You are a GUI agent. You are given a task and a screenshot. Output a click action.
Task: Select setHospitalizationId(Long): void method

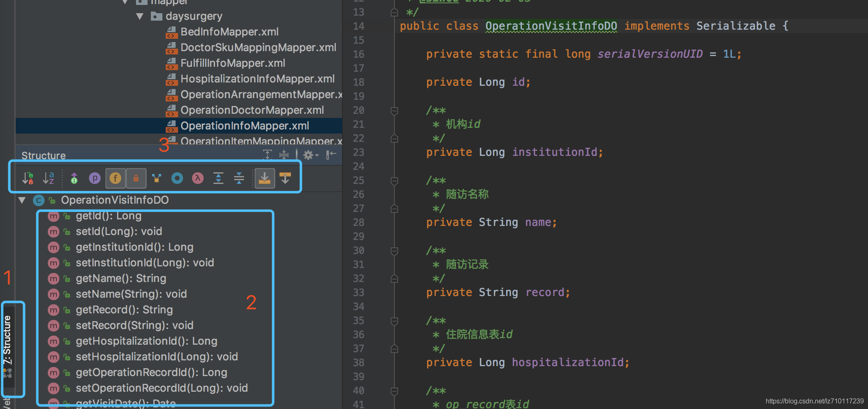[x=157, y=357]
